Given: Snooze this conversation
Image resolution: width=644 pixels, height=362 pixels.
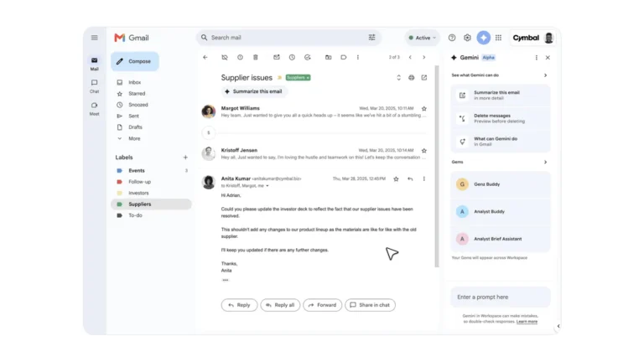Looking at the screenshot, I should [x=292, y=58].
